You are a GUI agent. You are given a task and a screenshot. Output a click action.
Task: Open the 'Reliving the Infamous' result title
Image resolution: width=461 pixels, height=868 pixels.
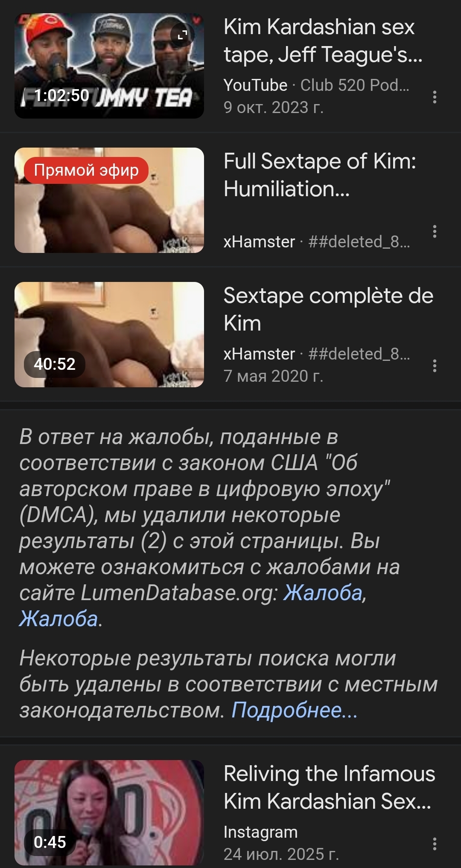click(x=329, y=787)
